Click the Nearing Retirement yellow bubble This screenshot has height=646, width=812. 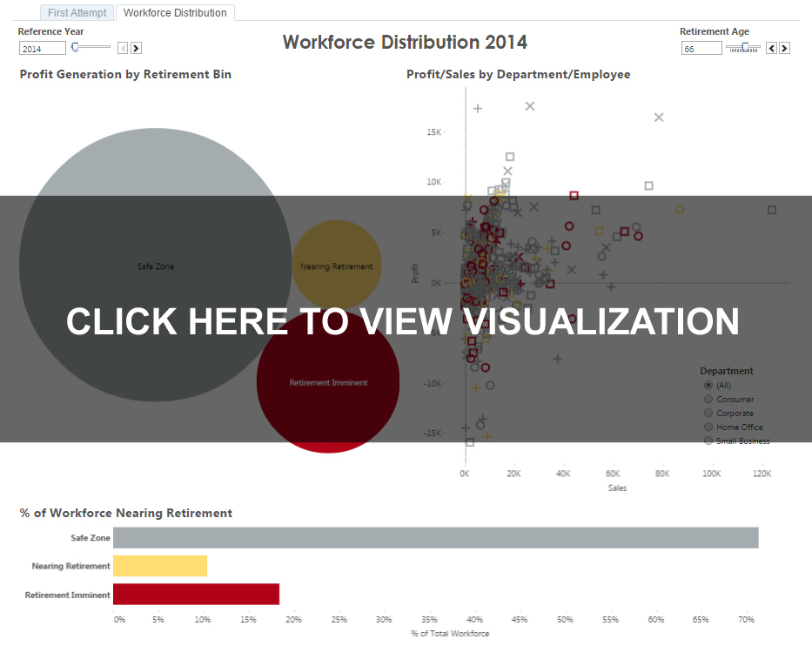tap(337, 265)
